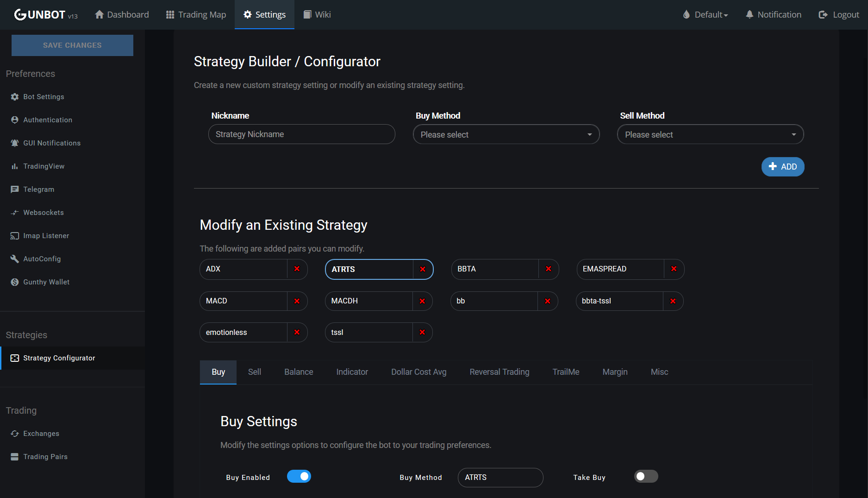Click the Strategy Nickname input field
Screen dimensions: 868x498
tap(302, 134)
